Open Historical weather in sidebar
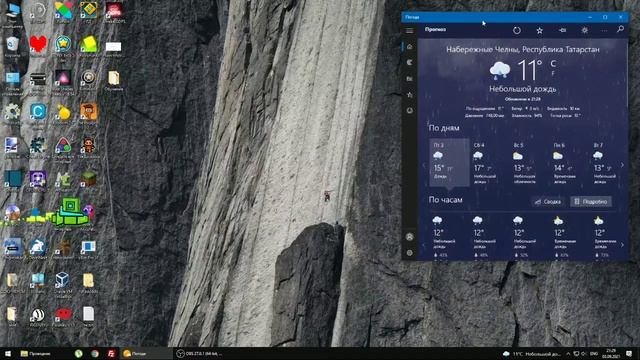The width and height of the screenshot is (640, 360). (409, 78)
